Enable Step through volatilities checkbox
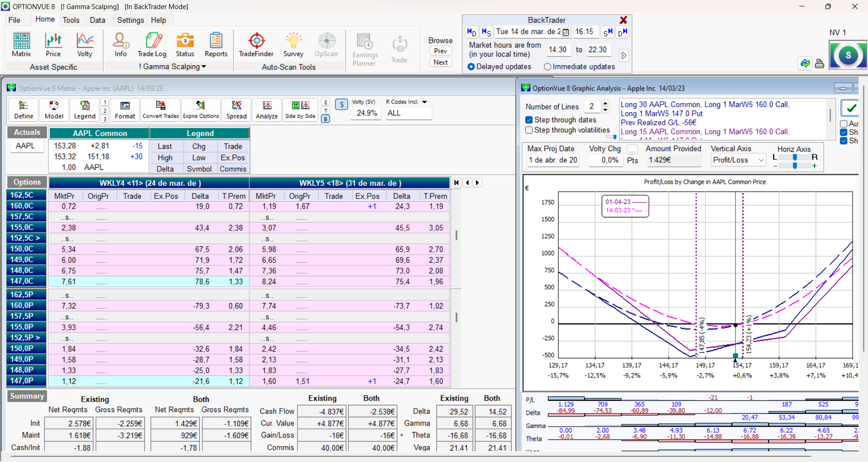Screen dimensions: 868x462 pyautogui.click(x=529, y=130)
